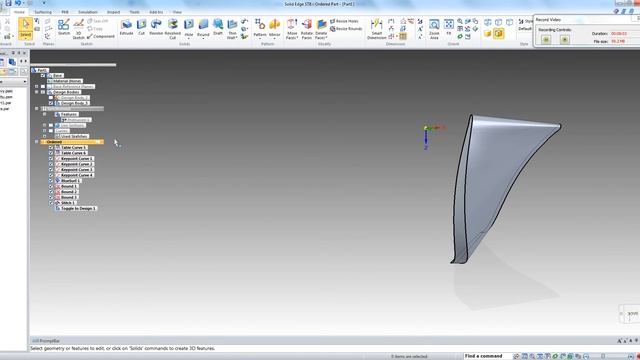Choose the Thin Wall command
This screenshot has width=640, height=360.
coord(232,29)
